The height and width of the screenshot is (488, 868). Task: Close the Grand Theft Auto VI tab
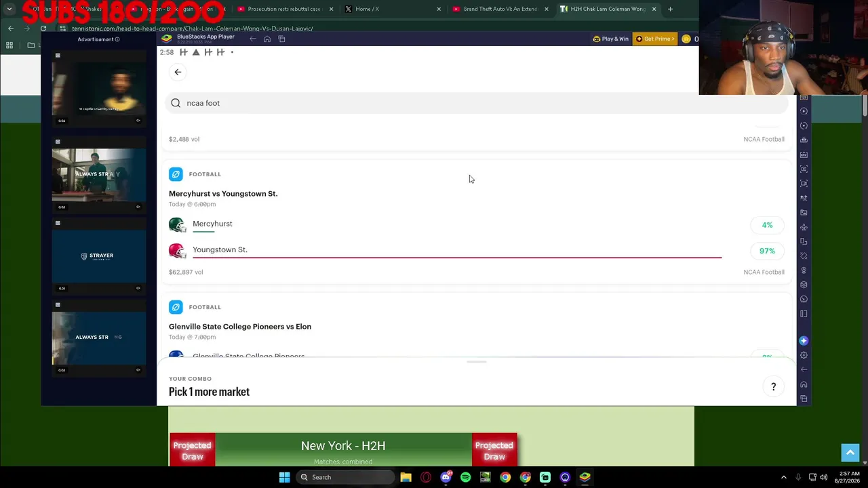click(x=547, y=9)
